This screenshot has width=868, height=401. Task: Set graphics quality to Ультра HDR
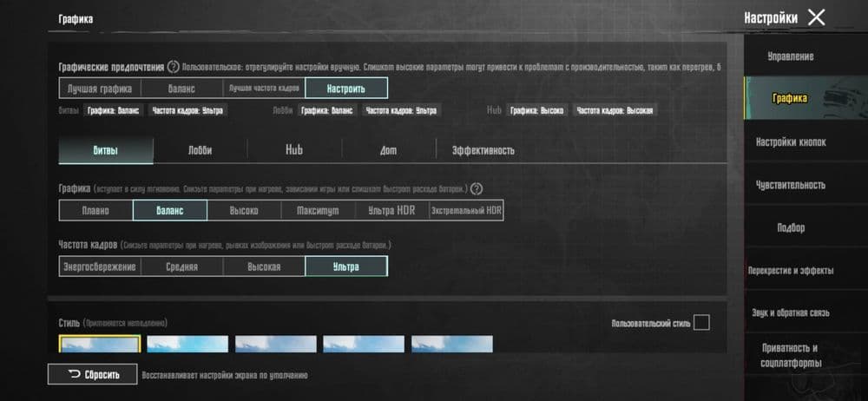pyautogui.click(x=392, y=210)
